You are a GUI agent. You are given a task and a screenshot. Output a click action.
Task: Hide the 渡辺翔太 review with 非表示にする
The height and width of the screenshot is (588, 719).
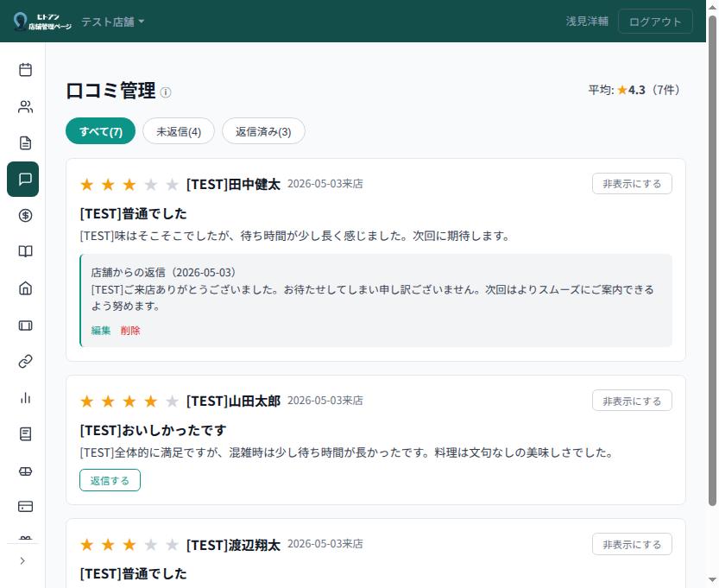[632, 544]
